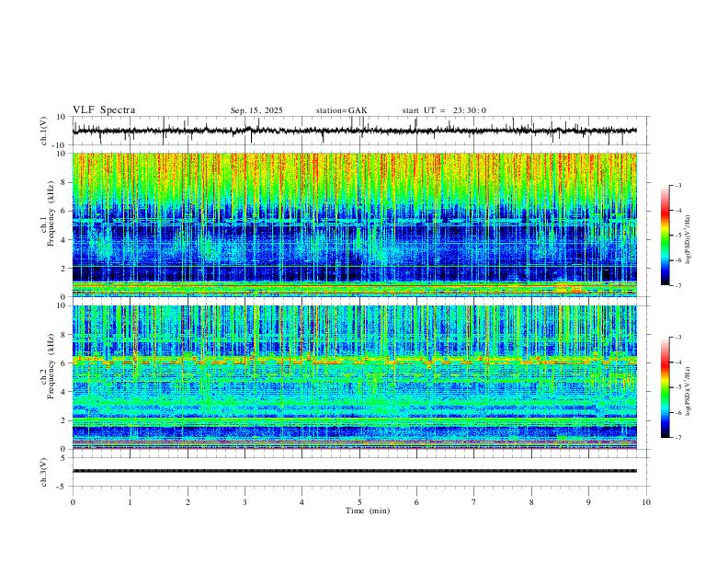Viewport: 728px width, 563px height.
Task: Click time axis tick label '3'
Action: tap(245, 502)
